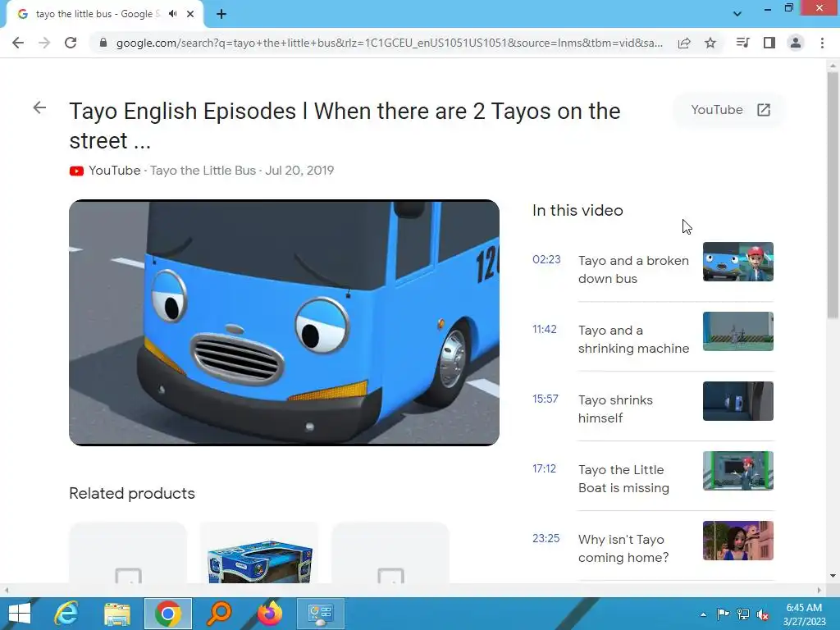Screen dimensions: 840x630
Task: Launch Internet Explorer from taskbar
Action: [66, 614]
